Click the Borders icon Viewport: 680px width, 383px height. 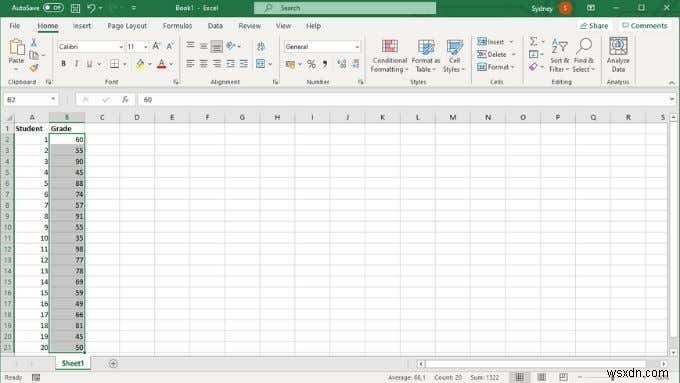[x=114, y=64]
